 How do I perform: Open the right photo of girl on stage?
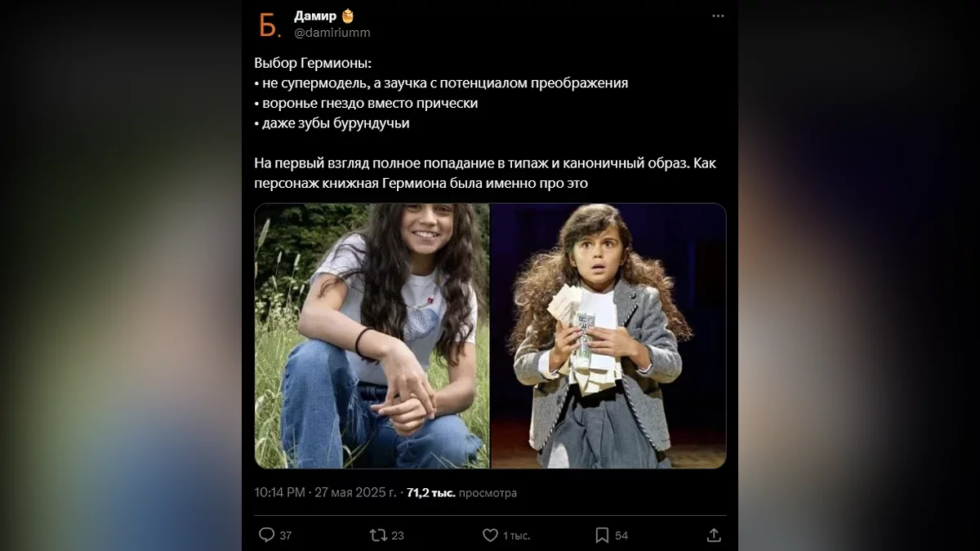pyautogui.click(x=608, y=335)
